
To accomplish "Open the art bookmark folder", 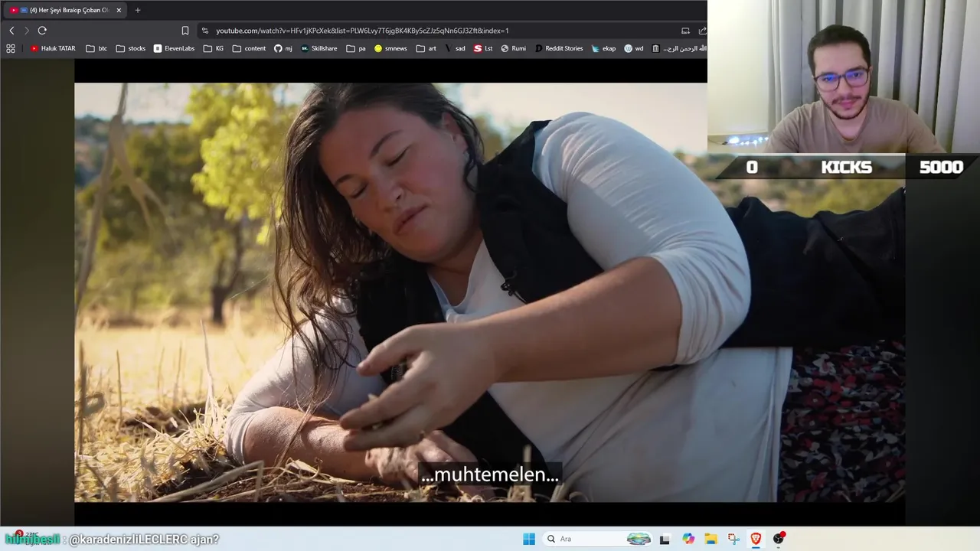I will tap(426, 48).
